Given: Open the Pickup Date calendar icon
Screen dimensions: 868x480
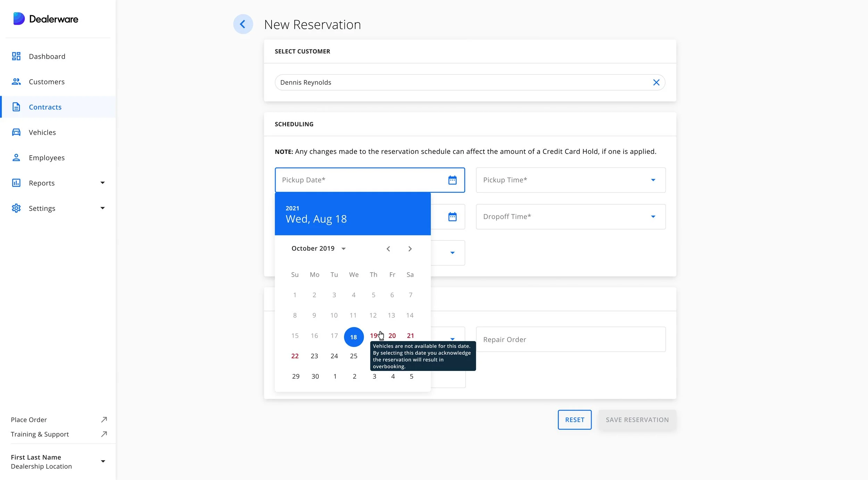Looking at the screenshot, I should pyautogui.click(x=452, y=180).
